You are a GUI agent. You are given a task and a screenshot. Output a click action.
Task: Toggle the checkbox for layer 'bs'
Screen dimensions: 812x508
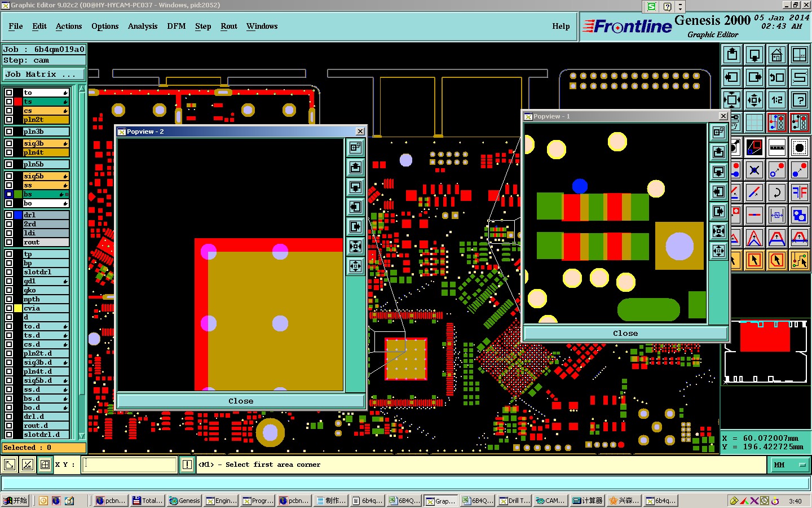[9, 194]
